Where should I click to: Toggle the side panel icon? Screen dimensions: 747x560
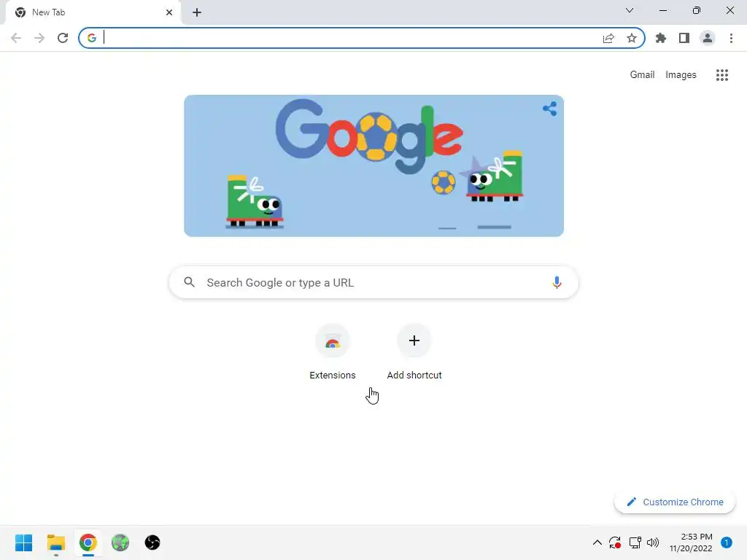(684, 38)
